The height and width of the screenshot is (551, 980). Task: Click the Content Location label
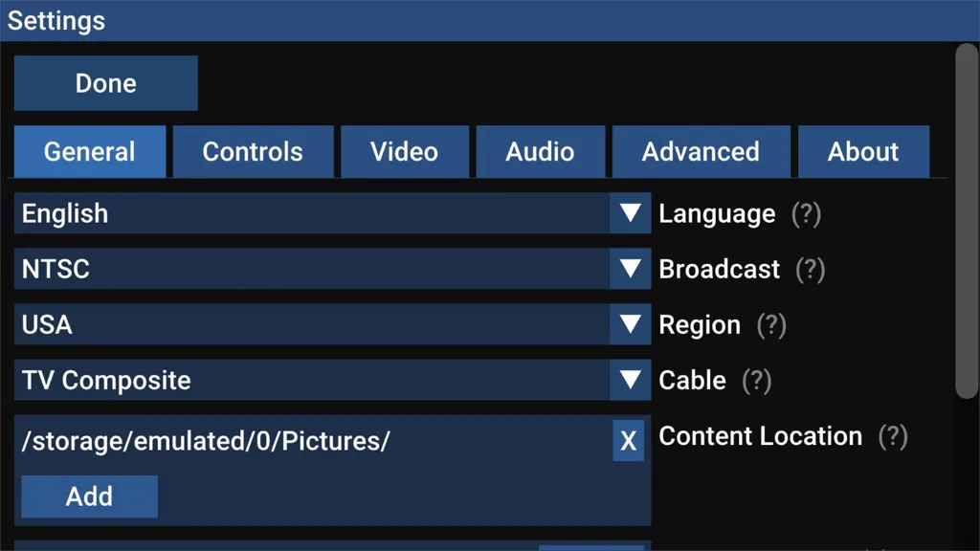[x=761, y=436]
